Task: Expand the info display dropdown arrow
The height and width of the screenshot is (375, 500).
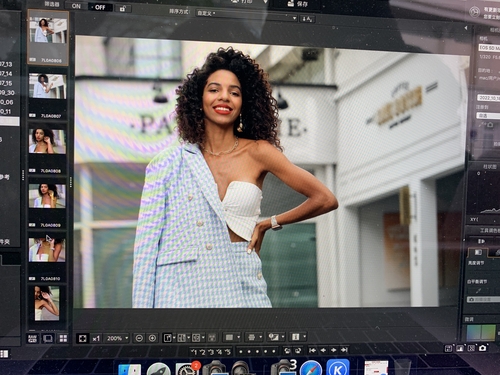Action: coord(305,337)
